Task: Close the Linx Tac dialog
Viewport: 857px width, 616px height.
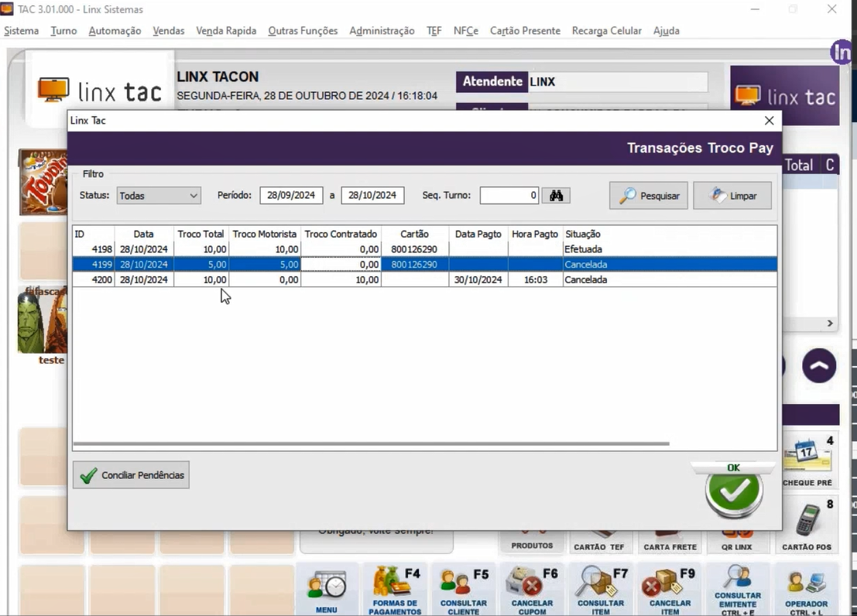Action: pos(769,120)
